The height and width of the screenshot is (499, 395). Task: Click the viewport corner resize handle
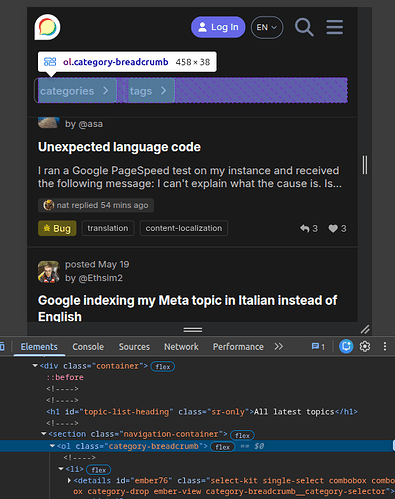point(365,329)
